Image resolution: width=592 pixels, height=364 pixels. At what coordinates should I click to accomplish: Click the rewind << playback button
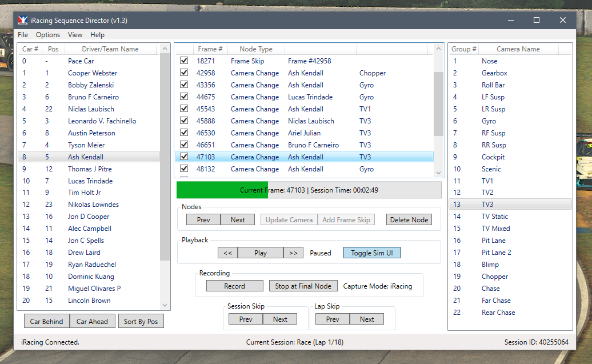pos(227,253)
